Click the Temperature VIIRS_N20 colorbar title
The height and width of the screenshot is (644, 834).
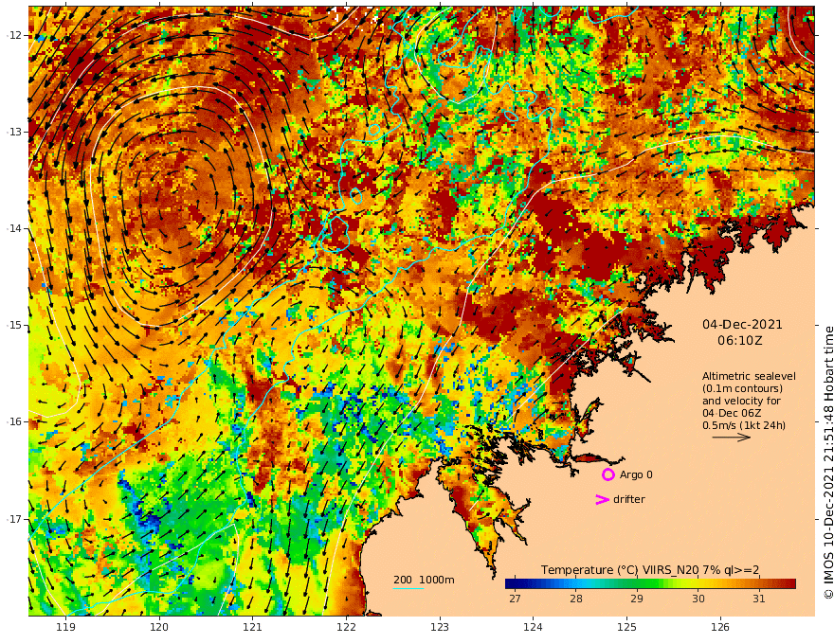[x=650, y=569]
